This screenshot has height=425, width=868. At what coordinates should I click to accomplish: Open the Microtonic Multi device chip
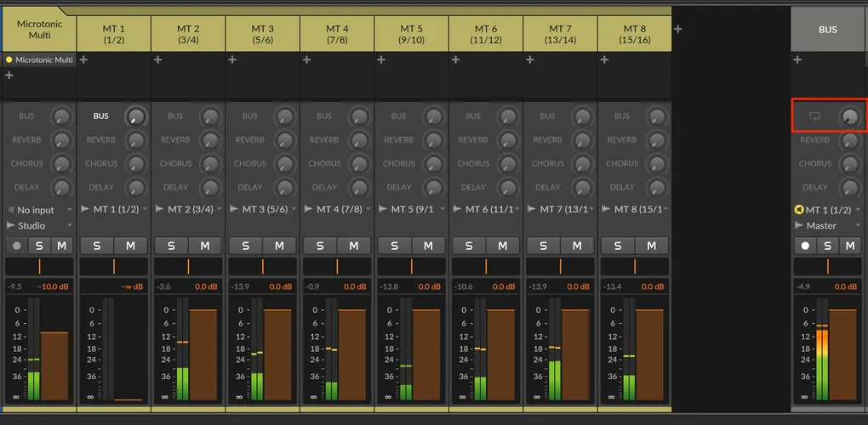point(39,59)
